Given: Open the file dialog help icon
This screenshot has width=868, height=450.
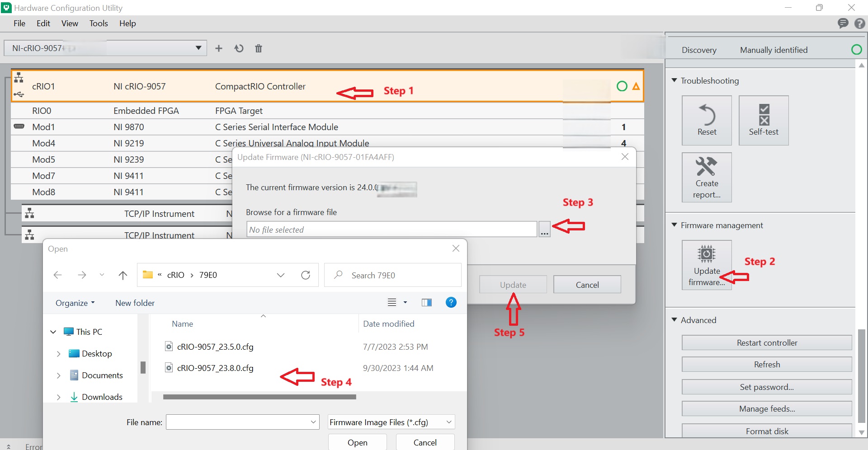Looking at the screenshot, I should point(451,302).
